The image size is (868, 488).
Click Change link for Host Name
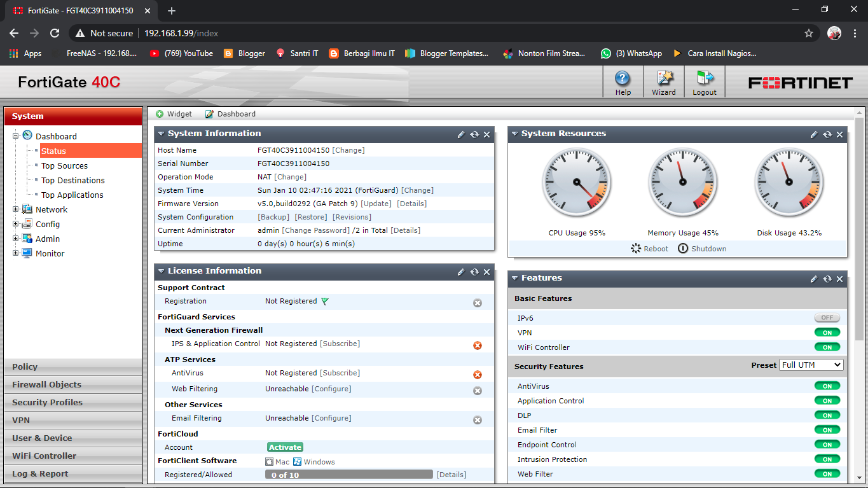pyautogui.click(x=348, y=150)
